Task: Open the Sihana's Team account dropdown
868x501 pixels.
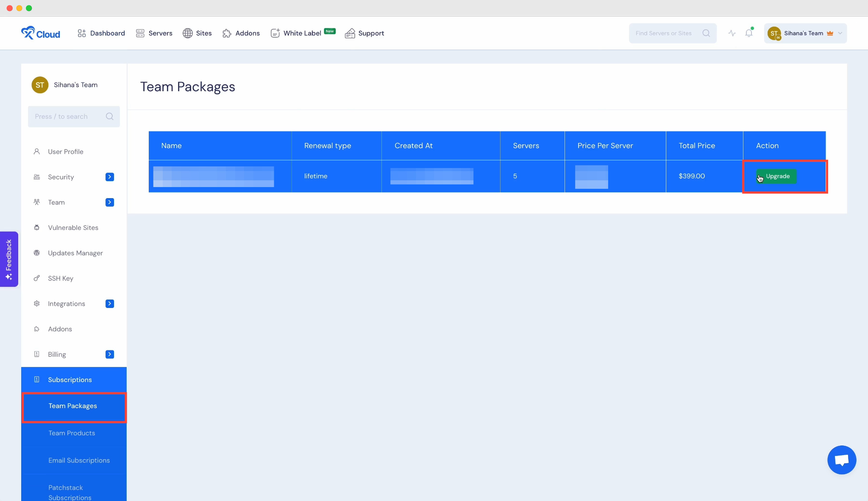Action: click(x=804, y=33)
